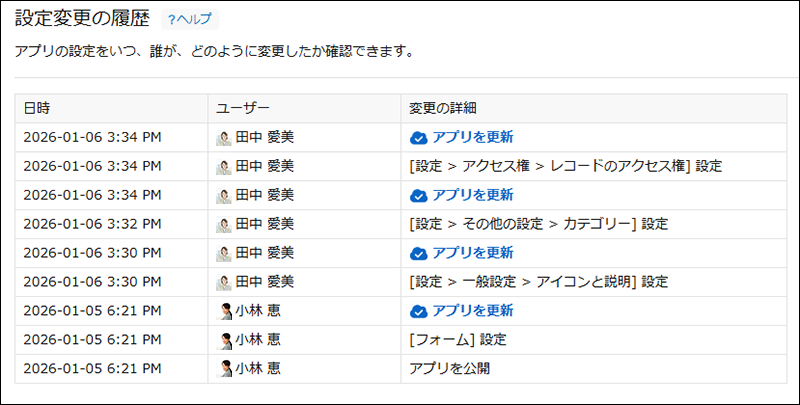Viewport: 800px width, 405px height.
Task: Click 田中 愛美 name in カテゴリー row
Action: [x=264, y=224]
